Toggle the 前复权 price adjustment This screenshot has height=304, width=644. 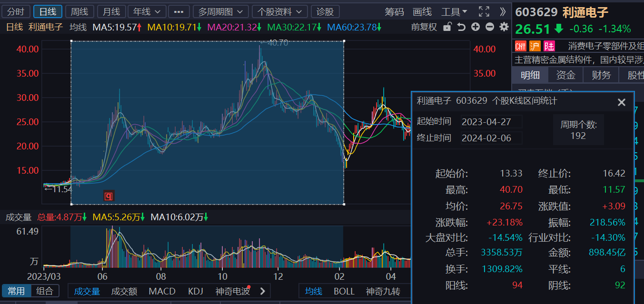424,27
